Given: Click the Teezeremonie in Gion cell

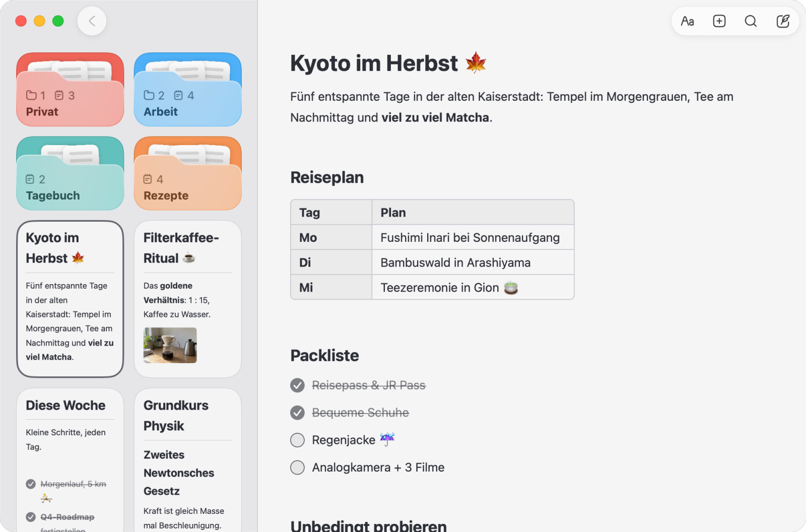Looking at the screenshot, I should click(473, 288).
